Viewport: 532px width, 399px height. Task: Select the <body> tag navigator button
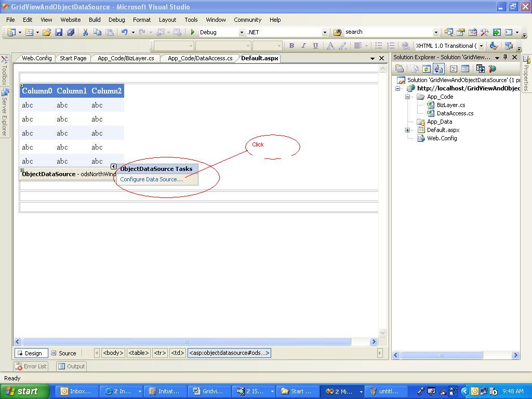point(113,353)
